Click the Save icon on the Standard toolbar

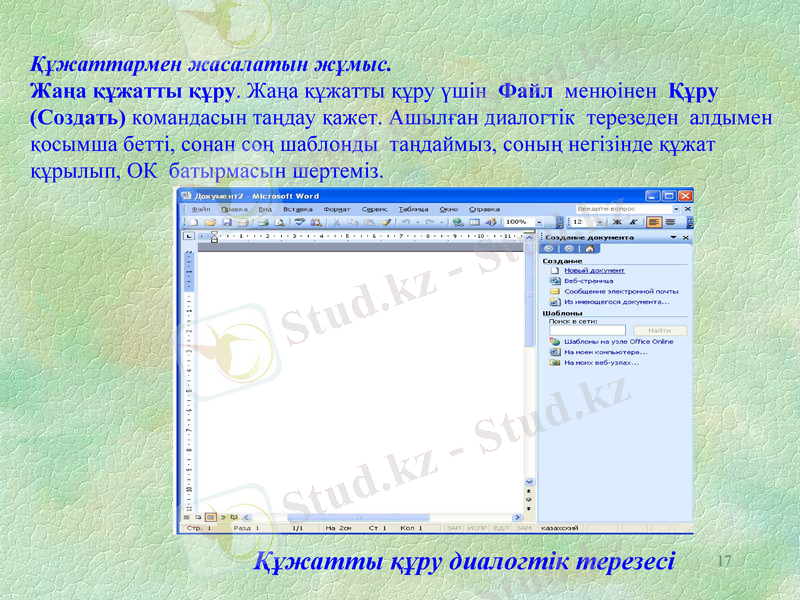point(227,221)
